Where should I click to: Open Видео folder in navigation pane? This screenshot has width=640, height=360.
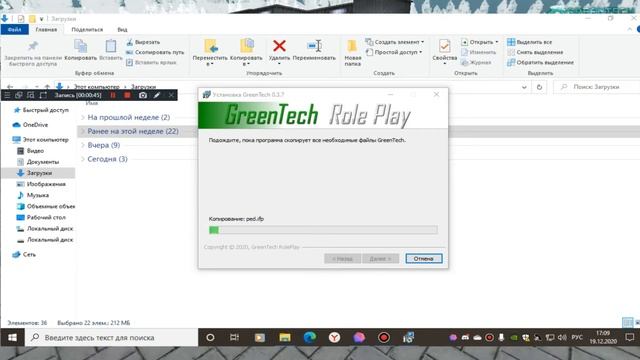pyautogui.click(x=31, y=151)
